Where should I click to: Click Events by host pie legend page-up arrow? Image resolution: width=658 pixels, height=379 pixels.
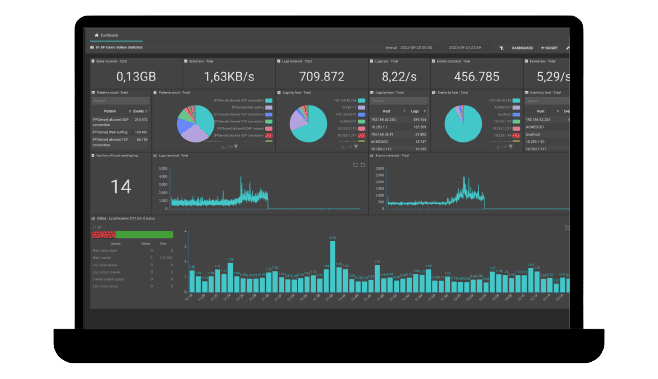(498, 147)
